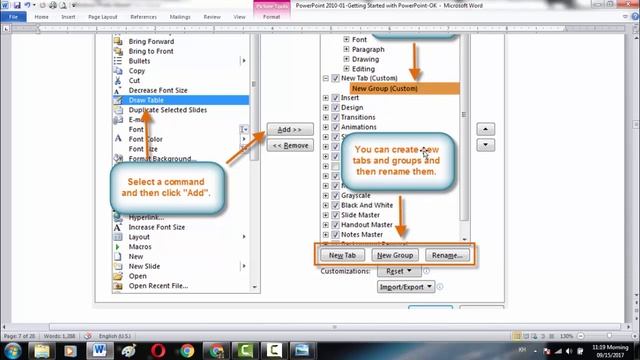Expand the Drawing group node
This screenshot has width=640, height=360.
346,59
